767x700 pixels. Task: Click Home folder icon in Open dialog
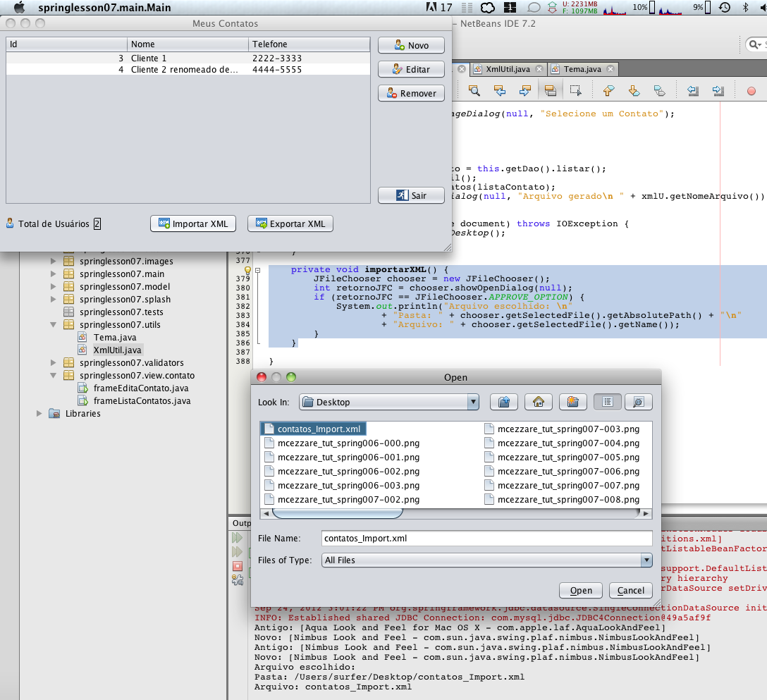(539, 402)
